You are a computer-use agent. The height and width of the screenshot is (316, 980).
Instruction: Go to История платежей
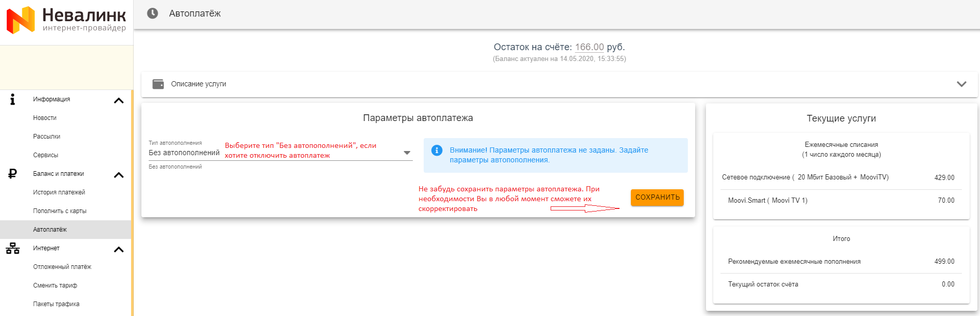pos(59,192)
